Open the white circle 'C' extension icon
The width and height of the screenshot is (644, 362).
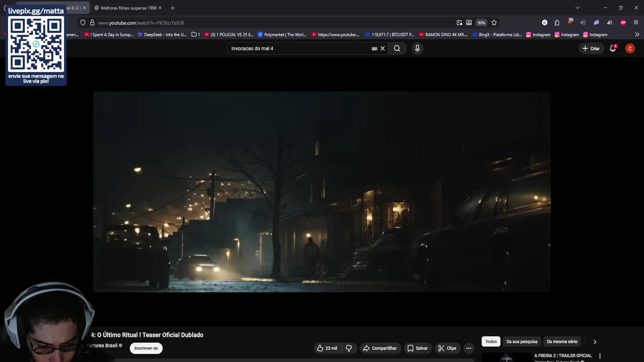click(x=544, y=23)
